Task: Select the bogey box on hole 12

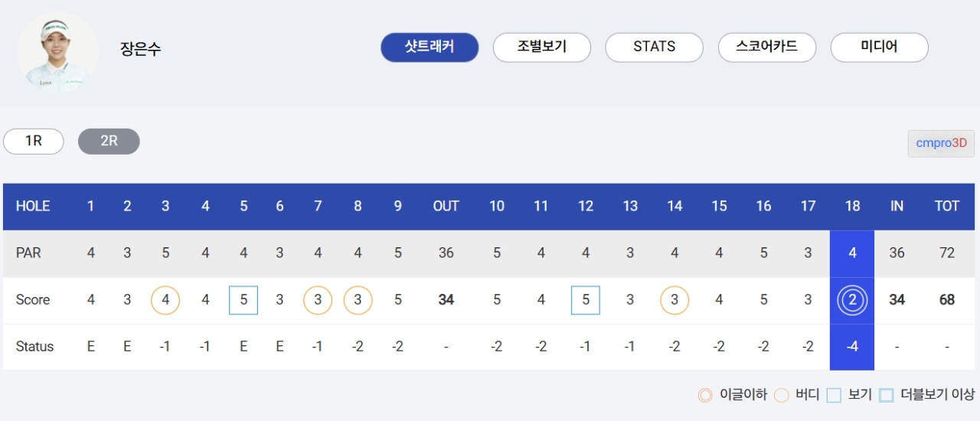Action: [x=586, y=300]
